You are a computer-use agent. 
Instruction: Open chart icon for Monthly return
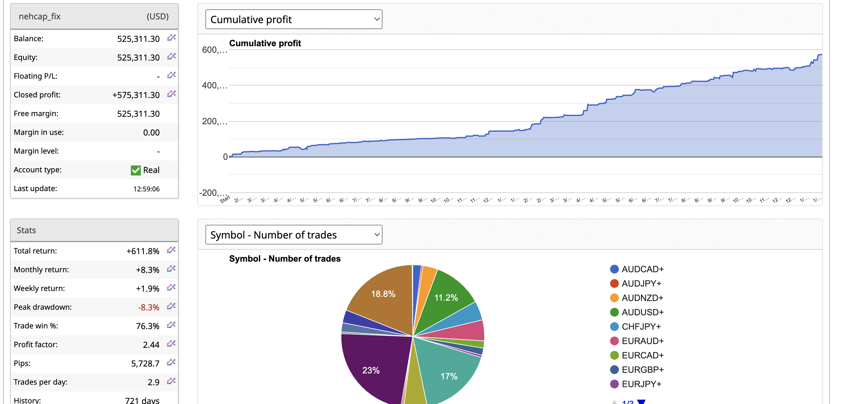(x=171, y=269)
